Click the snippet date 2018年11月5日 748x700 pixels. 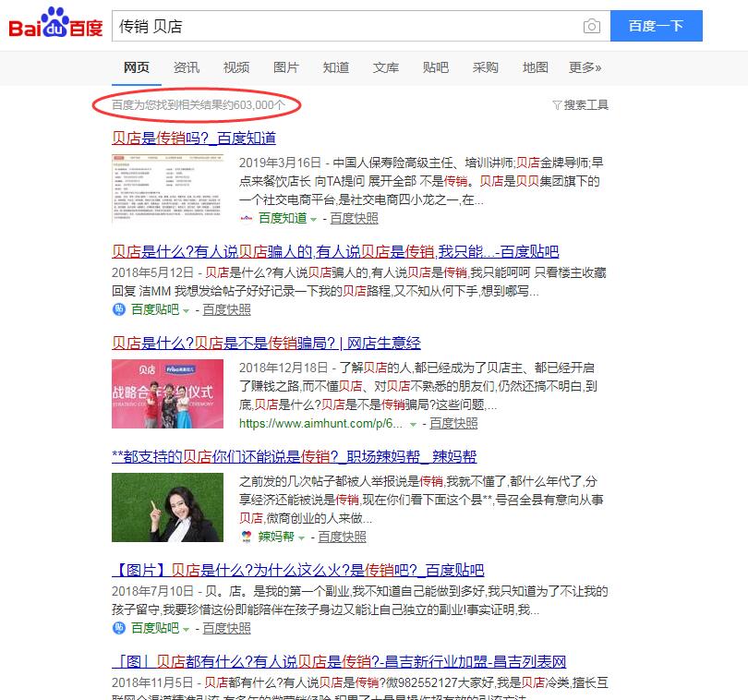point(152,682)
